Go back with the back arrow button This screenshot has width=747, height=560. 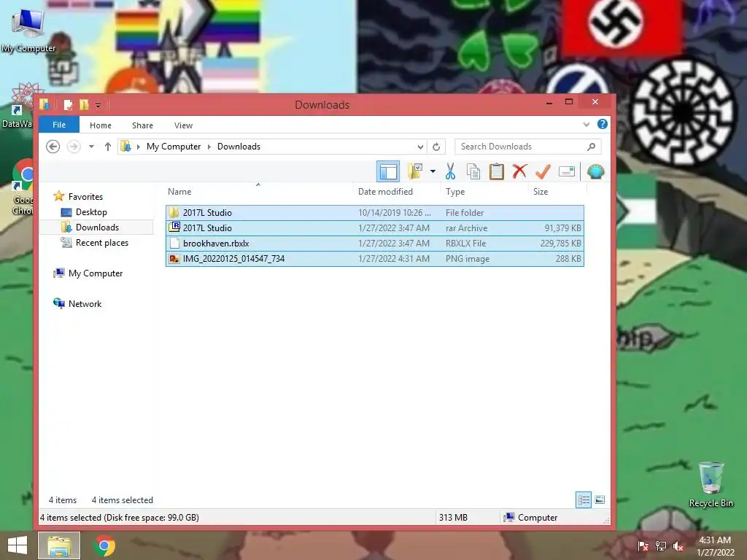(x=53, y=146)
